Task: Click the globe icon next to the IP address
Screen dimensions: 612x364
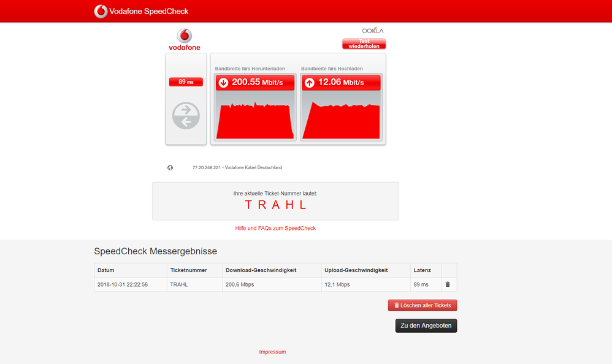Action: tap(170, 168)
